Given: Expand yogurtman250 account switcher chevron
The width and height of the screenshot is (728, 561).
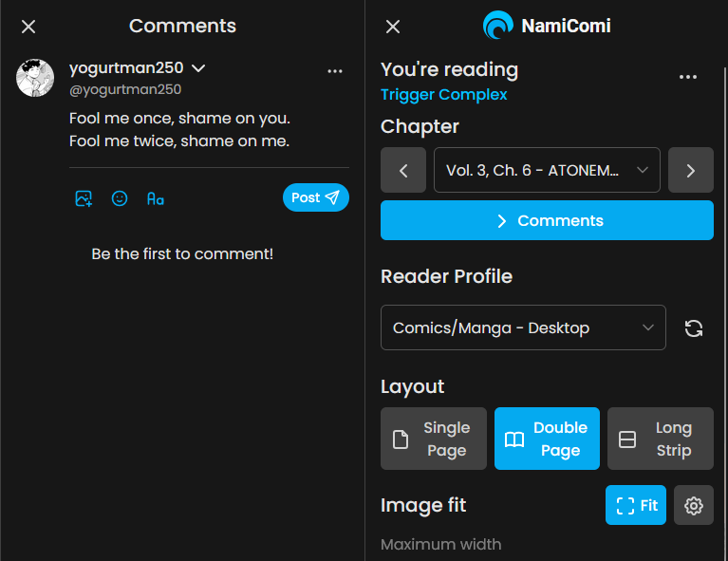Looking at the screenshot, I should tap(198, 68).
